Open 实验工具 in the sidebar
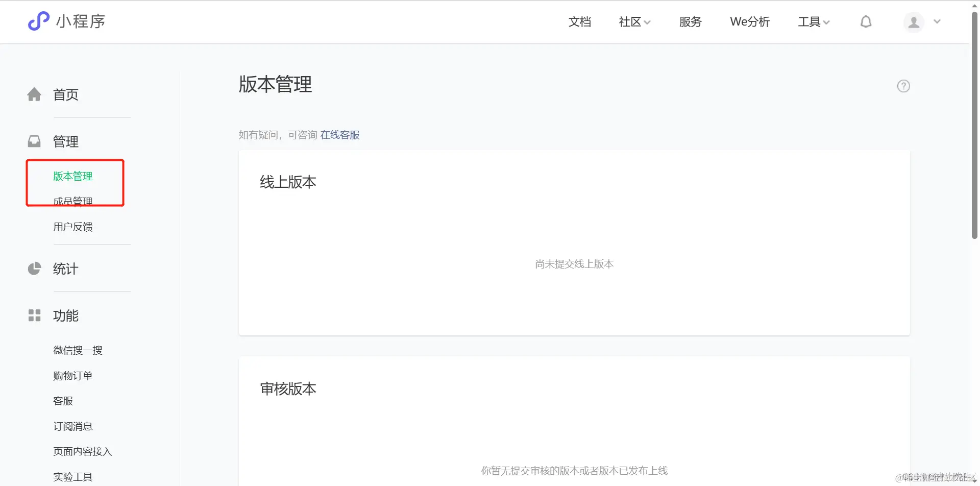Image resolution: width=980 pixels, height=486 pixels. click(x=73, y=477)
